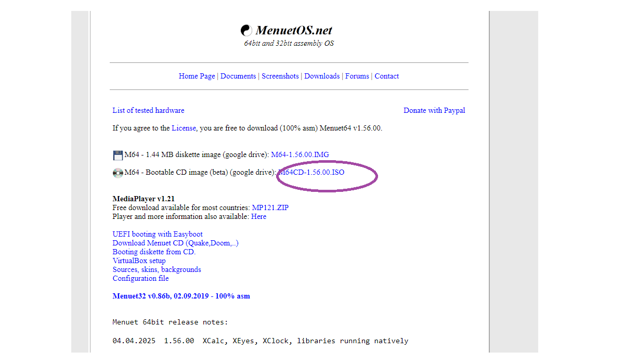Download the M64CD-1.56.00.ISO CD image
The width and height of the screenshot is (624, 364).
pyautogui.click(x=311, y=172)
